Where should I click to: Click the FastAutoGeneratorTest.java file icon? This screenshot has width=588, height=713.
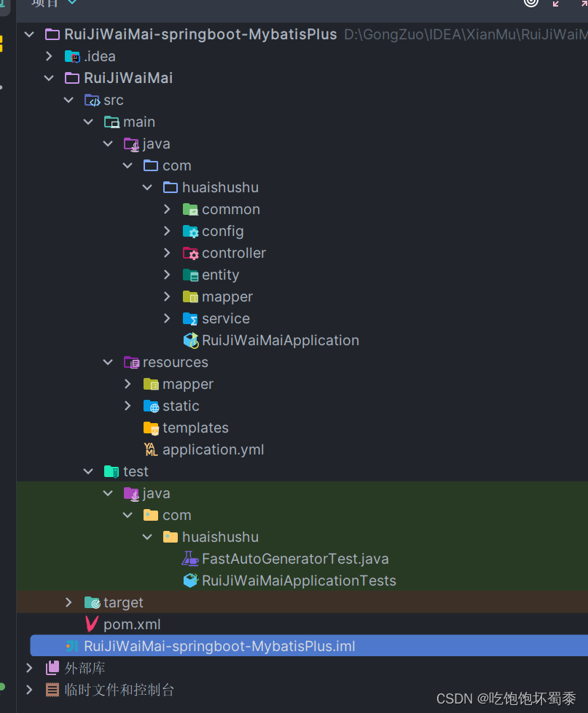[x=190, y=559]
